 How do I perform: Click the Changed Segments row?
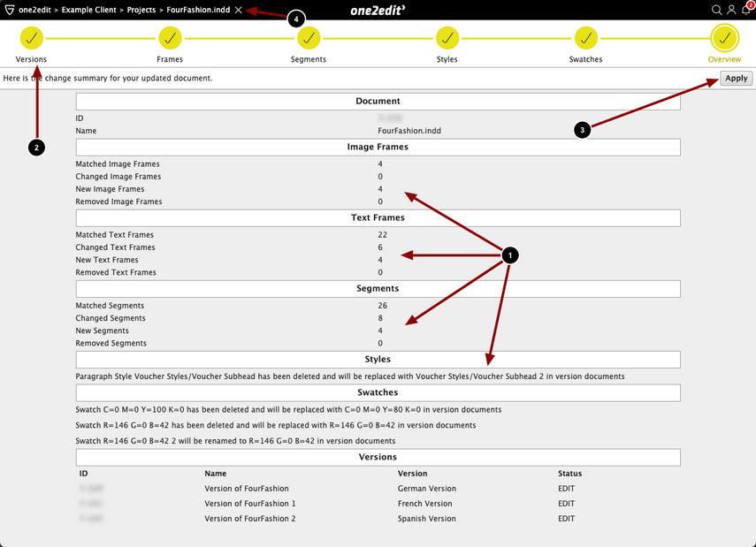click(378, 318)
